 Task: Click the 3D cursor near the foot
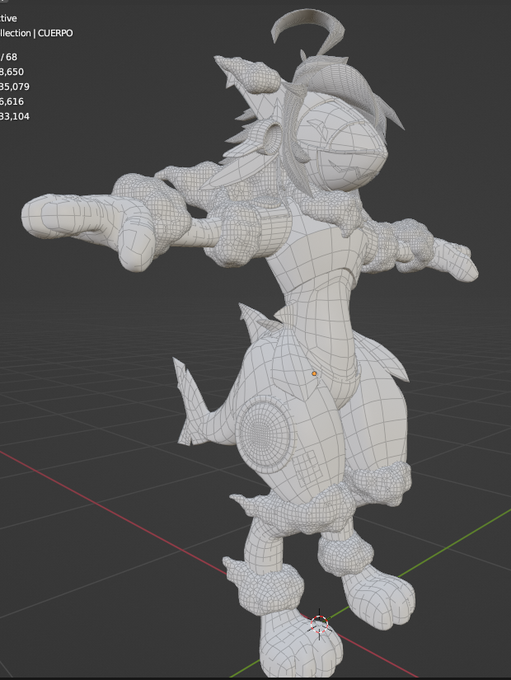pos(320,624)
